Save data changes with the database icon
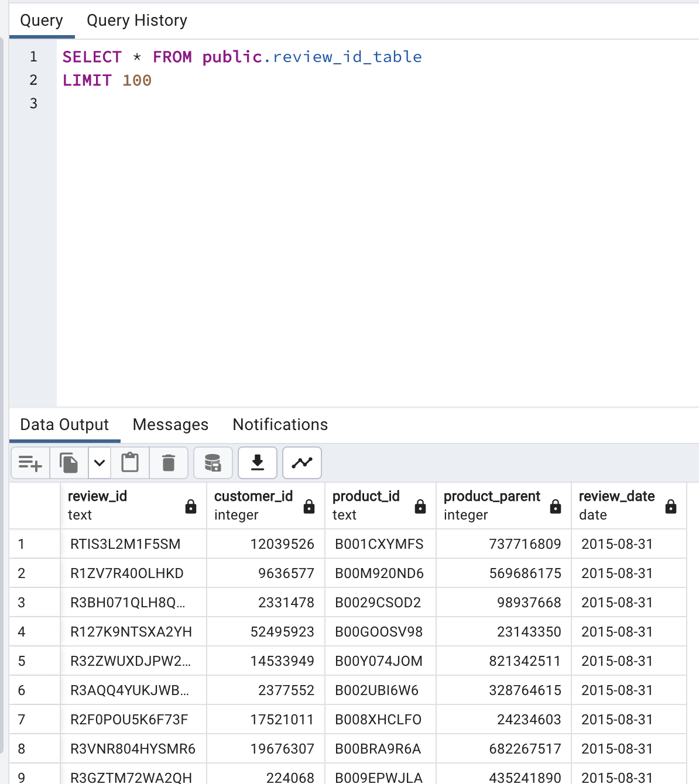Screen dimensions: 699x784 point(213,462)
